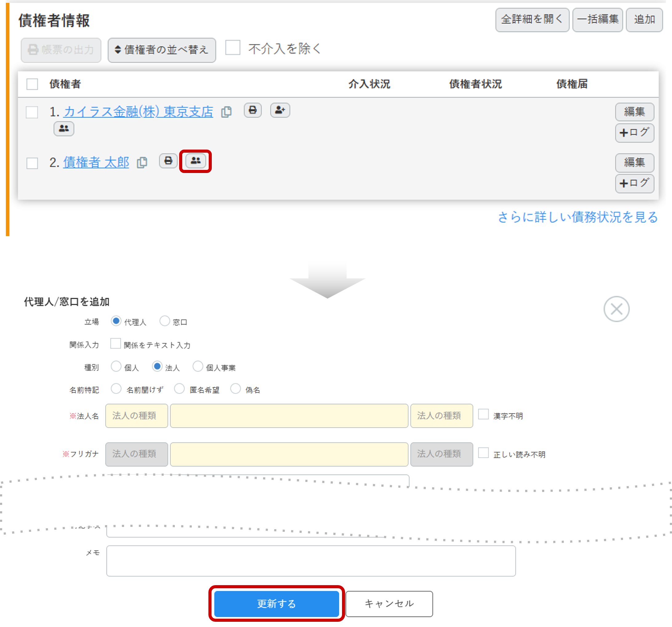The image size is (672, 627).
Task: Add a person to カイラス金融(株) 東京支店
Action: click(x=280, y=110)
